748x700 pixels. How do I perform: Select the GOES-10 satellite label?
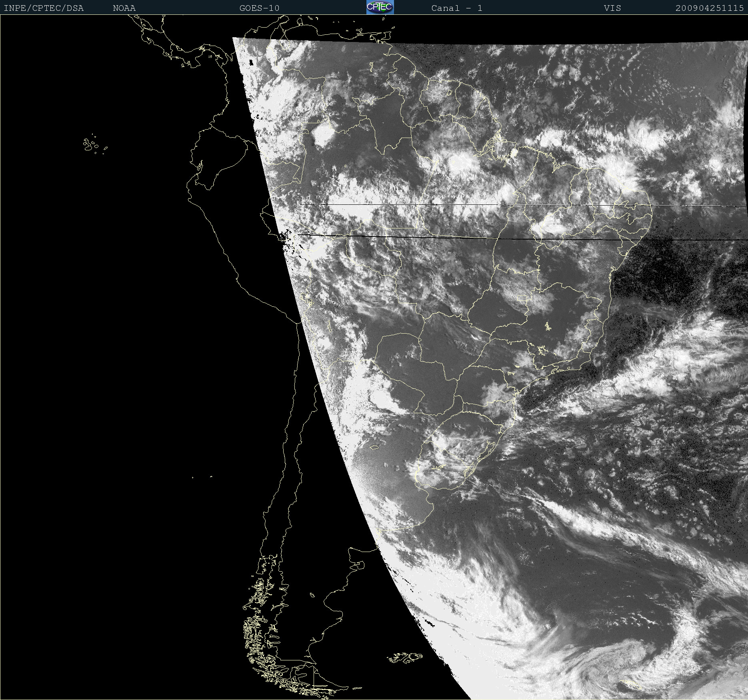tap(259, 8)
